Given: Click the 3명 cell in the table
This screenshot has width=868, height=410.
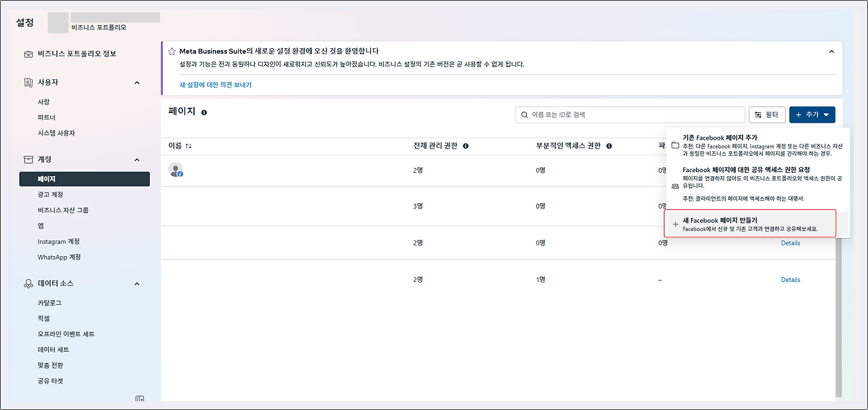Looking at the screenshot, I should (418, 206).
